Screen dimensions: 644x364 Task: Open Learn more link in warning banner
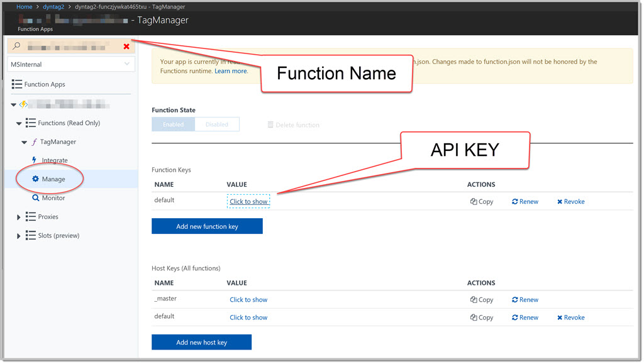coord(231,71)
